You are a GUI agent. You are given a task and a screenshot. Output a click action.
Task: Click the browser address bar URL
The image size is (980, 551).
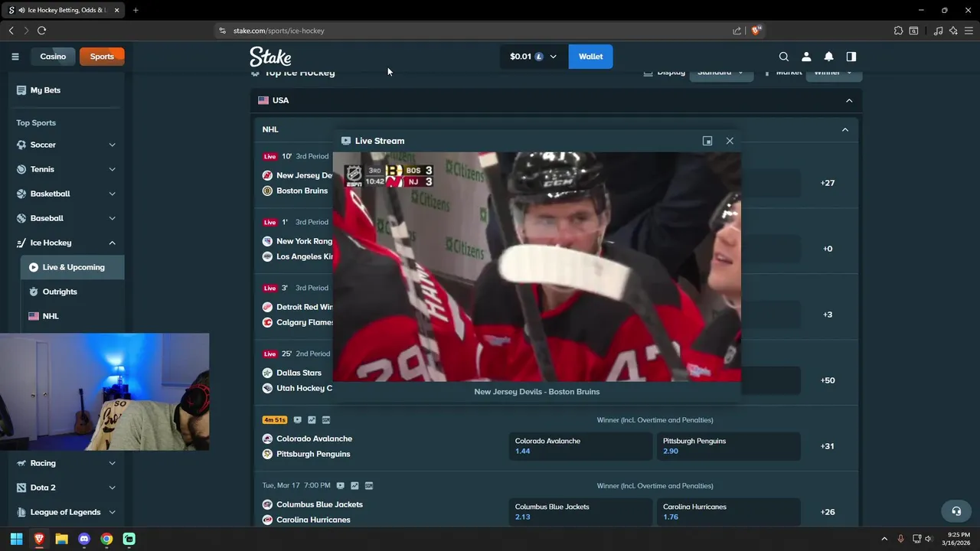279,31
